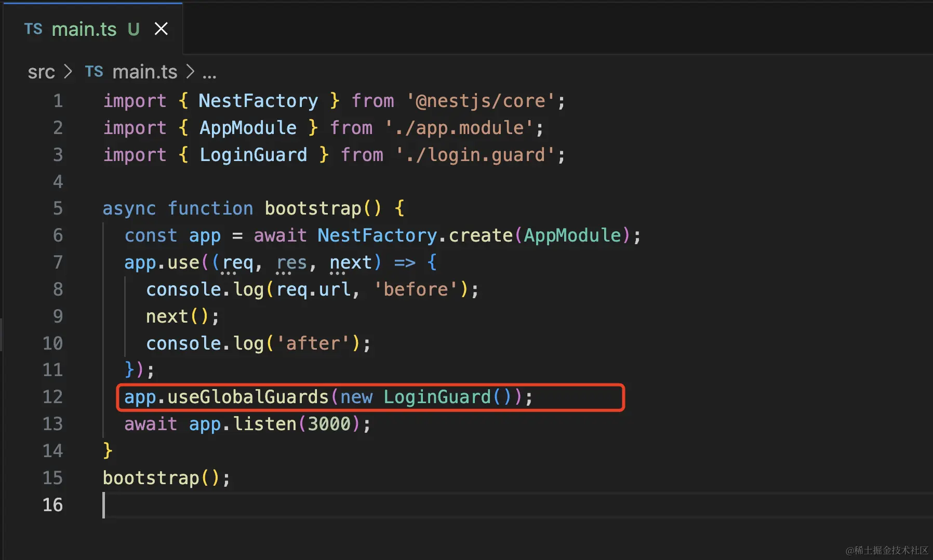The height and width of the screenshot is (560, 933).
Task: Click the TypeScript icon on main.ts tab
Action: [x=33, y=29]
